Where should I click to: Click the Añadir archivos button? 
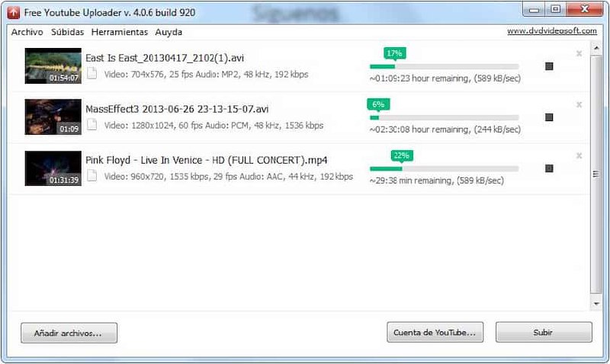69,333
